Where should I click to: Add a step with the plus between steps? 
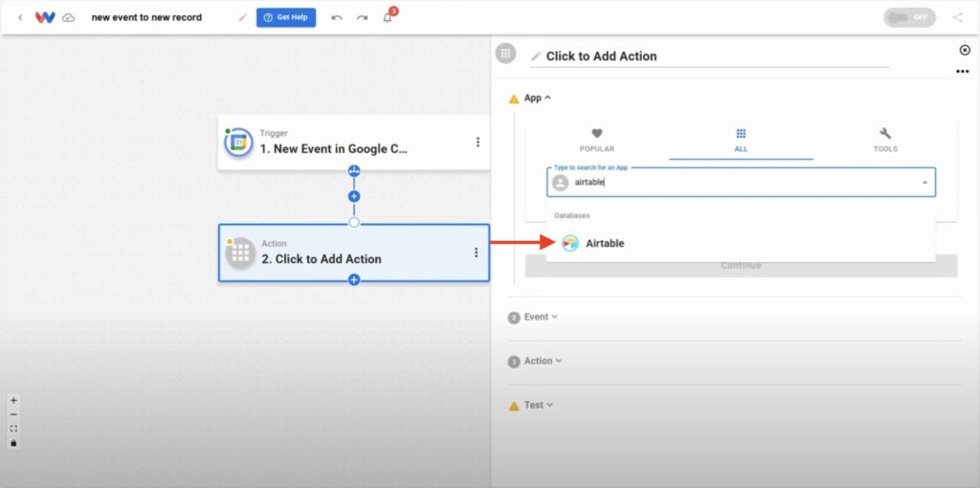pyautogui.click(x=354, y=196)
